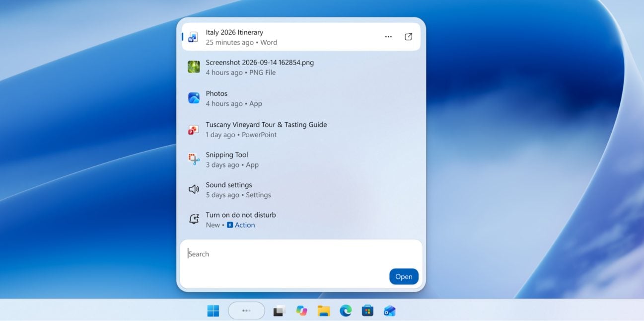Select Turn on do not disturb title
Image resolution: width=644 pixels, height=321 pixels.
pyautogui.click(x=241, y=215)
